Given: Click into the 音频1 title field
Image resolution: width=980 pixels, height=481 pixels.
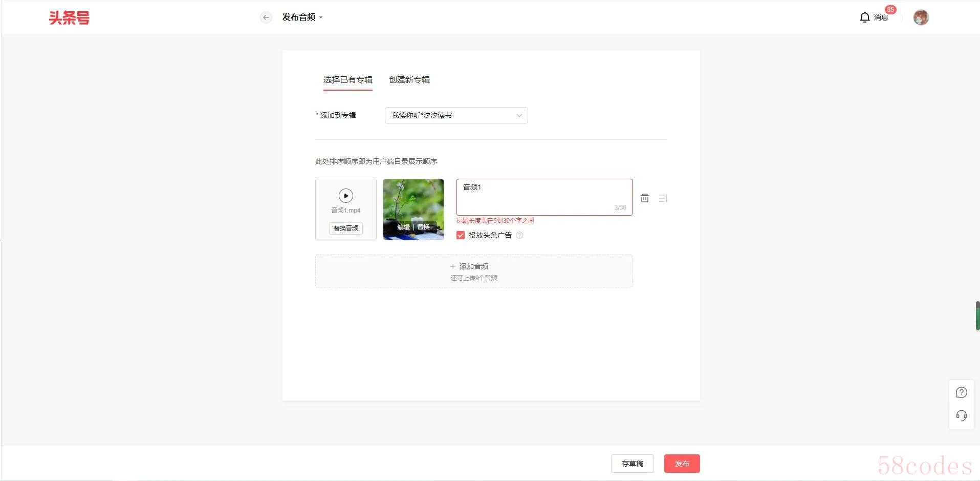Looking at the screenshot, I should coord(544,197).
